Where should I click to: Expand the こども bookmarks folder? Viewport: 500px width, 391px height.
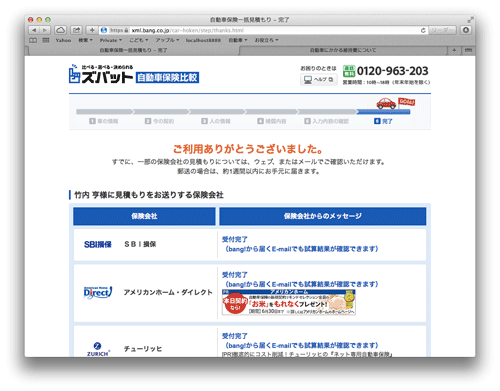138,40
